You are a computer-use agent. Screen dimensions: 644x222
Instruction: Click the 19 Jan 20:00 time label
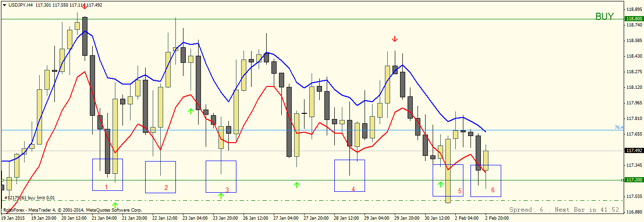pyautogui.click(x=44, y=218)
